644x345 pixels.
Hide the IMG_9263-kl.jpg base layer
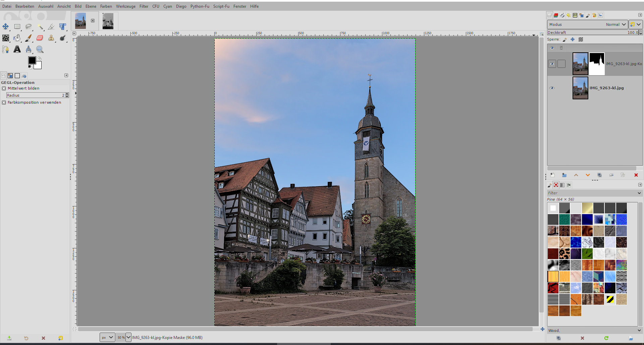coord(552,88)
